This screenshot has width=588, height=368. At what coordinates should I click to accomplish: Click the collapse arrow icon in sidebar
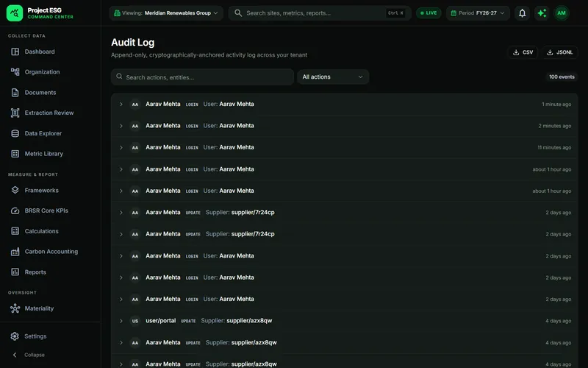[15, 355]
